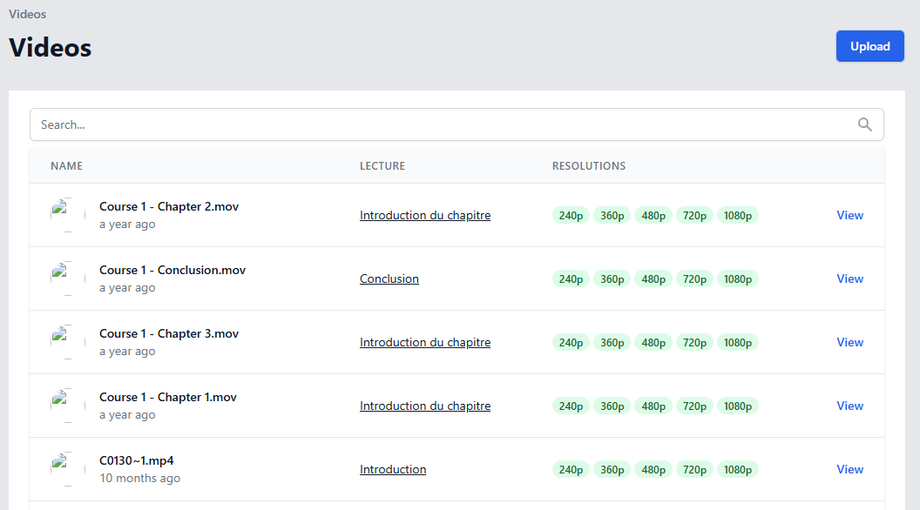Open thumbnail for C0130~1.mp4
The width and height of the screenshot is (920, 510).
pyautogui.click(x=68, y=469)
